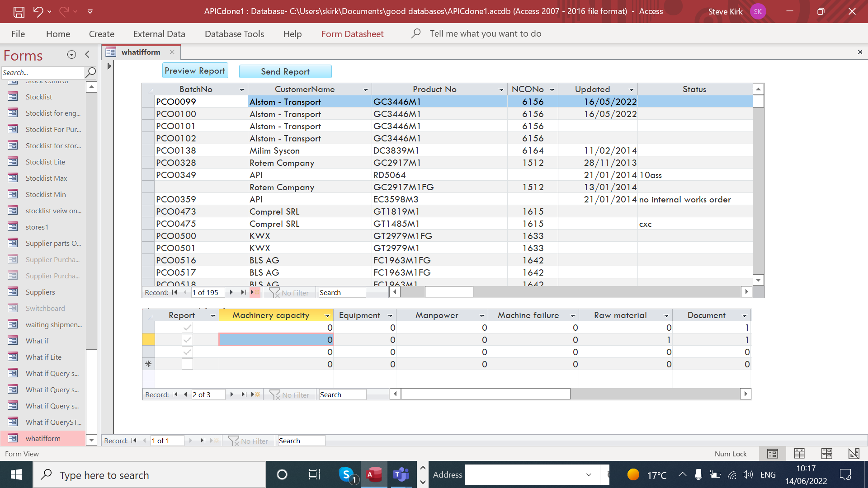The width and height of the screenshot is (868, 488).
Task: Check Report checkbox in new record row
Action: coord(187,364)
